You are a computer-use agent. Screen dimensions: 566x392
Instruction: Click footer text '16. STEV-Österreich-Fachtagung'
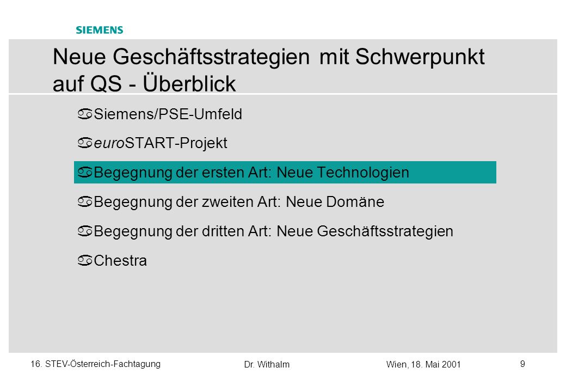(96, 364)
